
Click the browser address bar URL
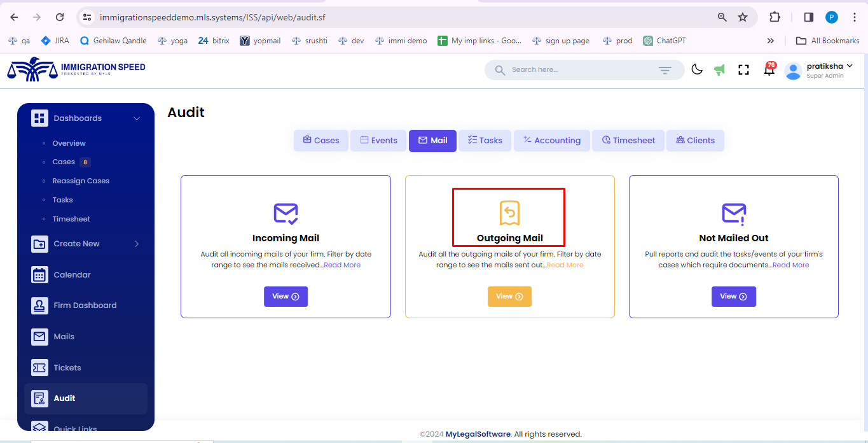(x=212, y=17)
